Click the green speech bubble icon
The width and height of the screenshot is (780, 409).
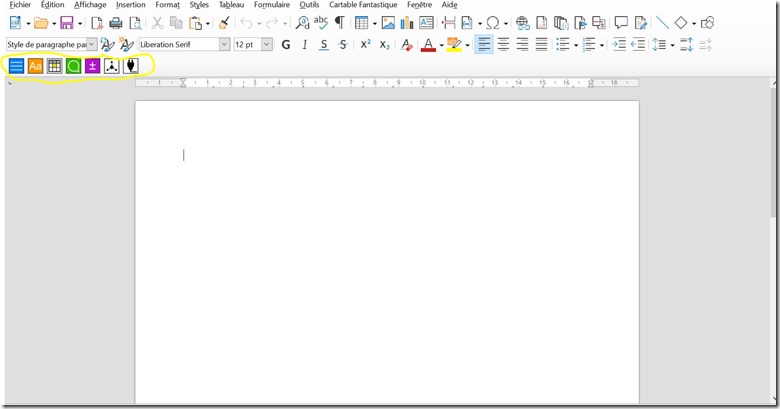pyautogui.click(x=73, y=66)
